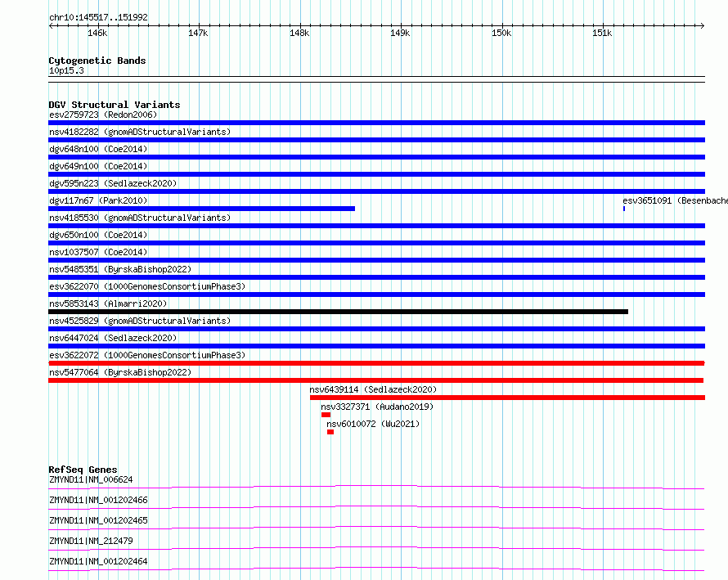The image size is (728, 580).
Task: Select nsv1037507 (Coe2014) variant label
Action: (x=98, y=252)
